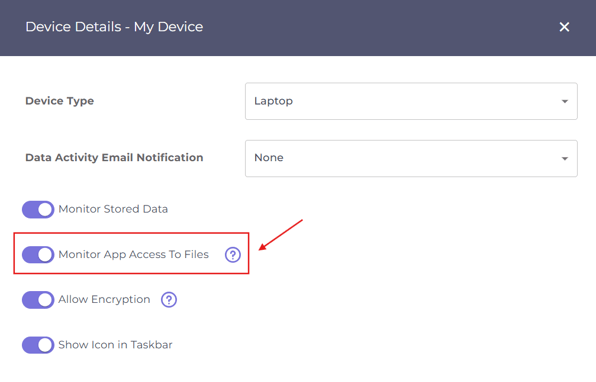This screenshot has height=382, width=596.
Task: Click the Device Type dropdown arrow
Action: coord(565,101)
